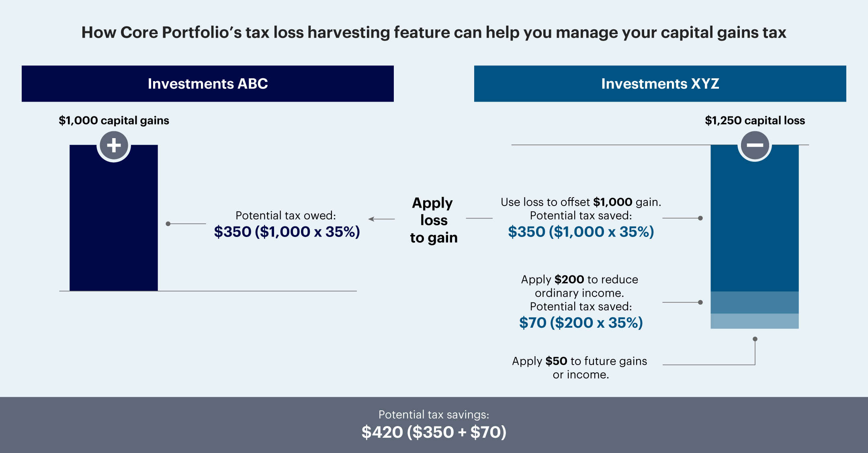
Task: Click the medium blue $200 segment of XYZ bar
Action: pyautogui.click(x=755, y=302)
